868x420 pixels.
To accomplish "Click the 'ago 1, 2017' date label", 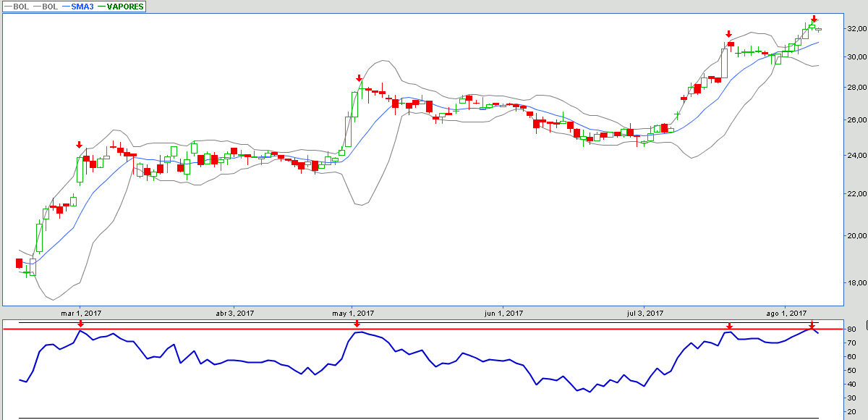I will [x=786, y=314].
